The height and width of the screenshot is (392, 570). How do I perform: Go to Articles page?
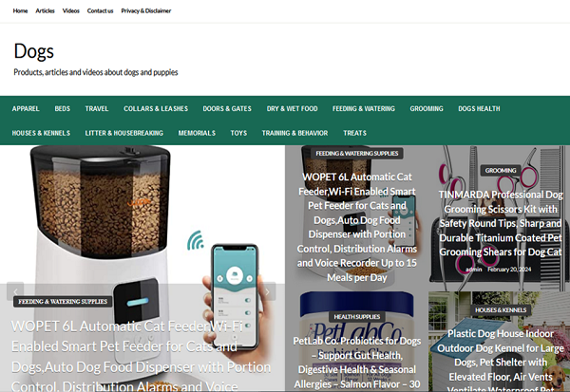click(x=45, y=10)
